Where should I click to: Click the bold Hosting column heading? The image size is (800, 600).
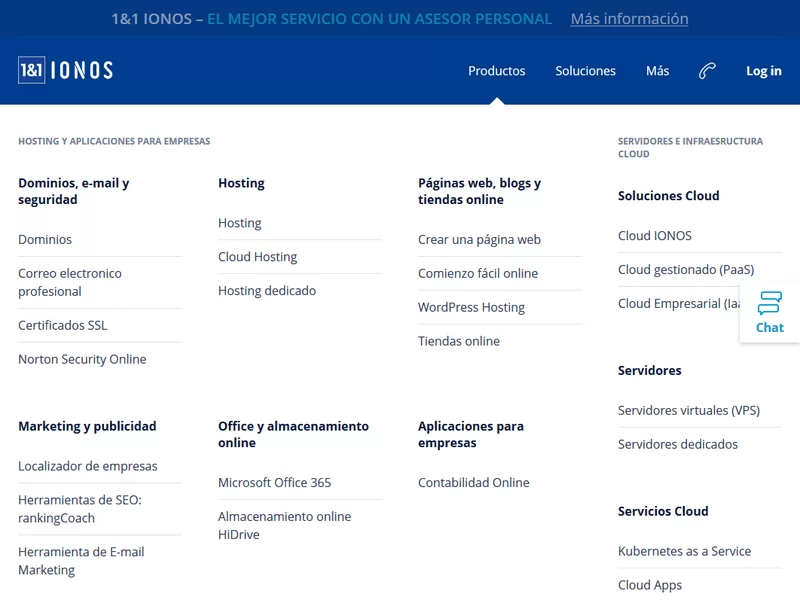pyautogui.click(x=241, y=183)
